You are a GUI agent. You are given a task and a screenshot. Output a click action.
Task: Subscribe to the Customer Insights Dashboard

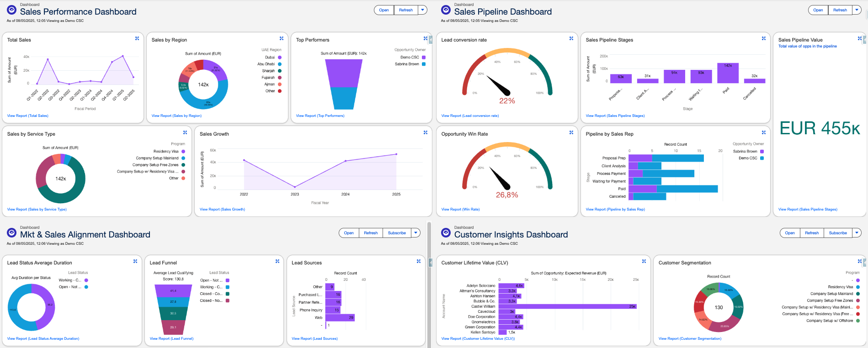[838, 233]
